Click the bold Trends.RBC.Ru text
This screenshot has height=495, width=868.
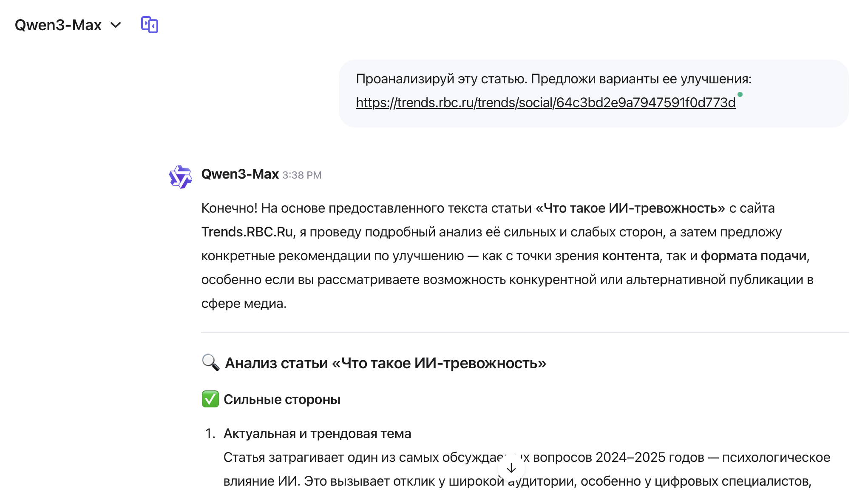(x=247, y=232)
